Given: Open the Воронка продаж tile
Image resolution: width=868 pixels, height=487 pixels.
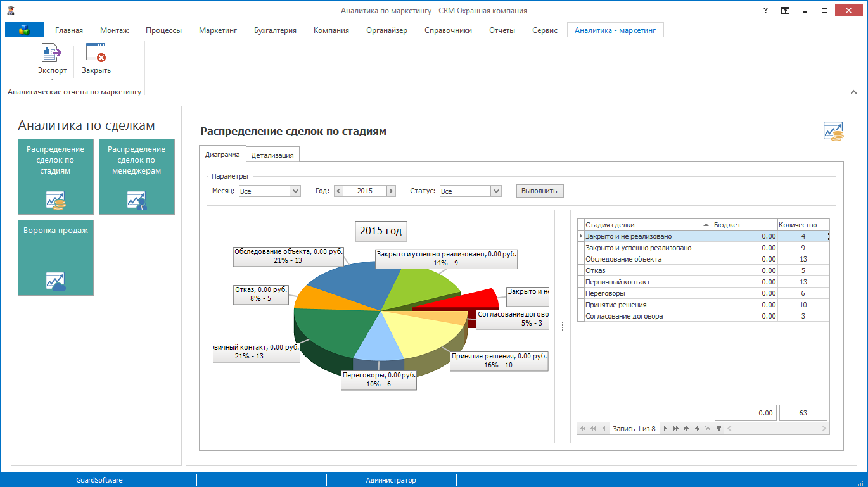Looking at the screenshot, I should [x=56, y=258].
